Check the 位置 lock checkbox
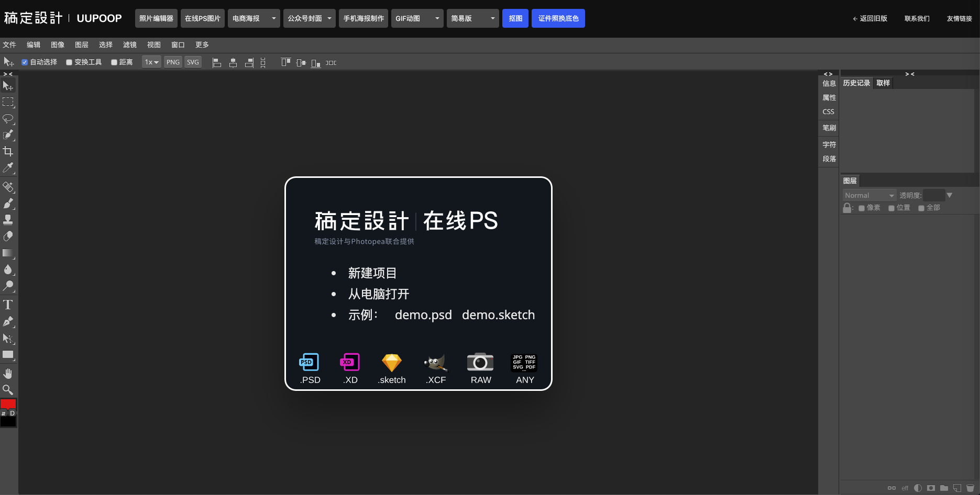The image size is (980, 495). 891,208
